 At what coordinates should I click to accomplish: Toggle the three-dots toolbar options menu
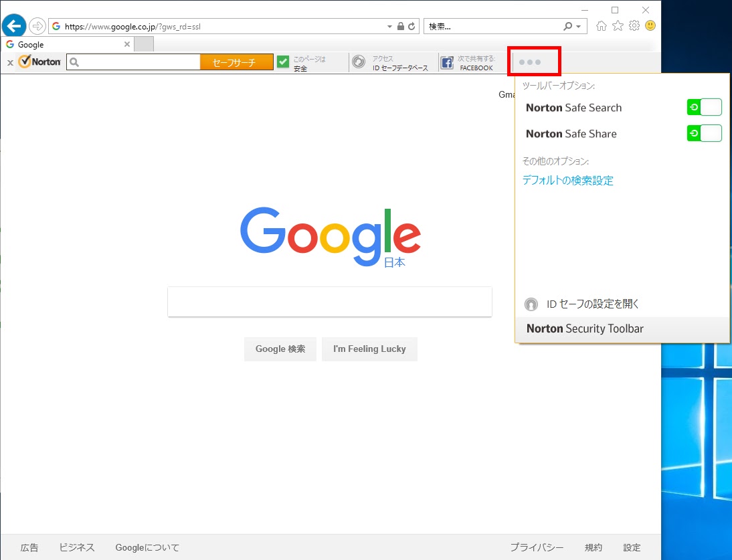click(530, 62)
